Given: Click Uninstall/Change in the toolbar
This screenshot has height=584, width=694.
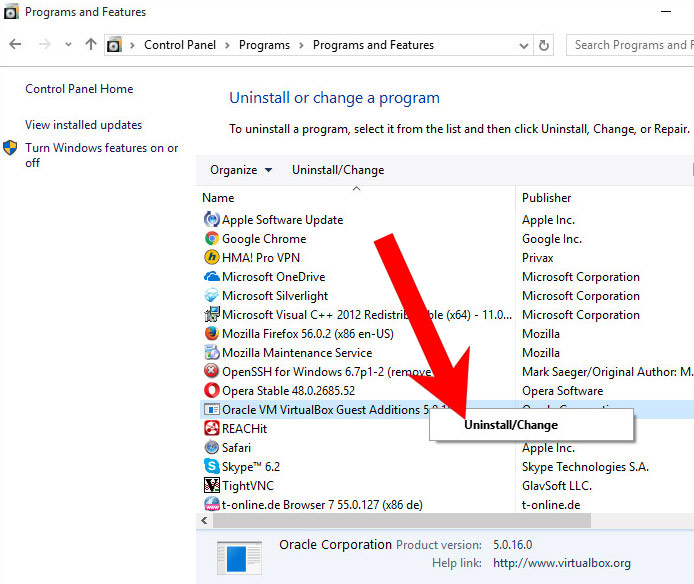Looking at the screenshot, I should pyautogui.click(x=338, y=170).
